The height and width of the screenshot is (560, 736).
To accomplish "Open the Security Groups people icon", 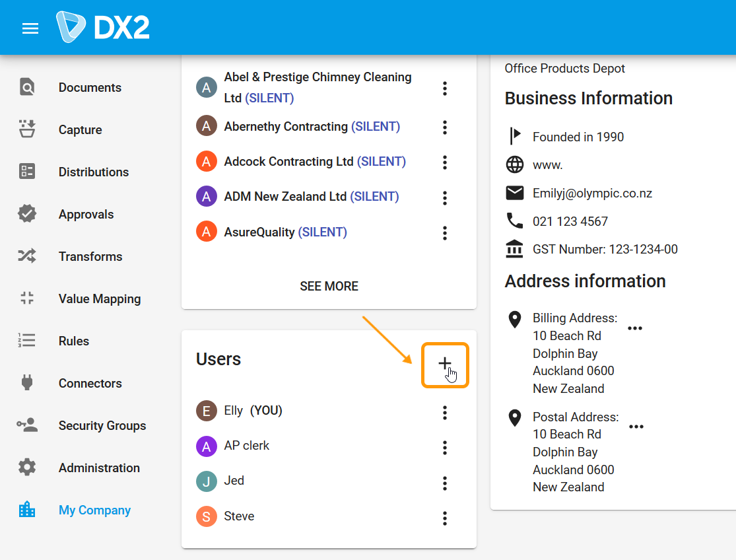I will click(x=26, y=425).
